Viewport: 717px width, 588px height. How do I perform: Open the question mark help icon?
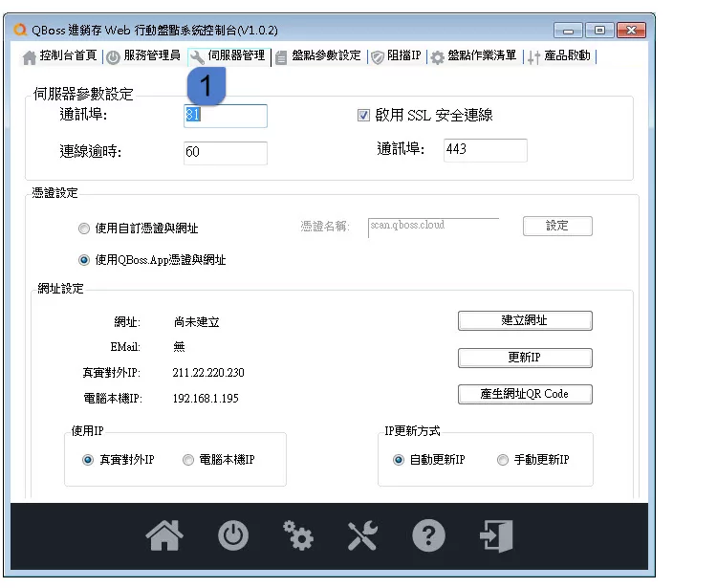click(428, 536)
